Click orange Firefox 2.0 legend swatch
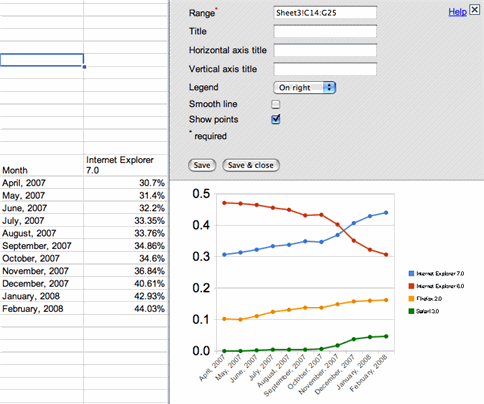The width and height of the screenshot is (484, 404). pos(411,299)
